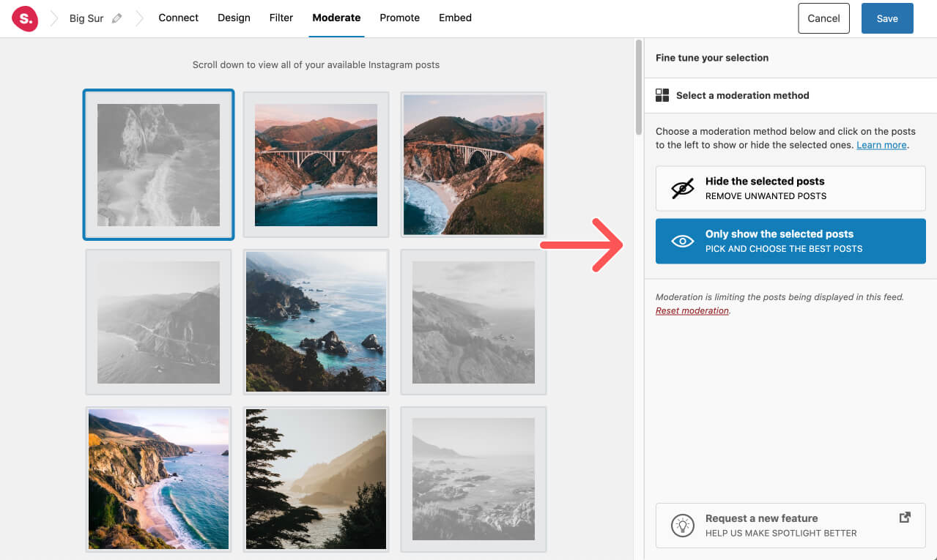The width and height of the screenshot is (937, 560).
Task: Click the eye icon for show selected
Action: [x=682, y=241]
